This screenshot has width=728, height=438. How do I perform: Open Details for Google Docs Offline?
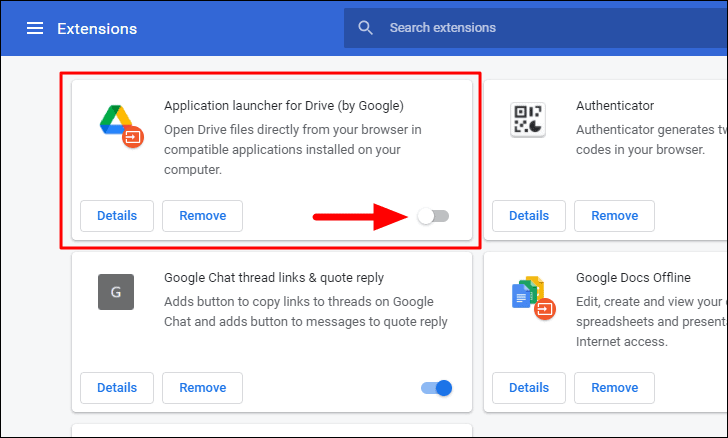[529, 388]
